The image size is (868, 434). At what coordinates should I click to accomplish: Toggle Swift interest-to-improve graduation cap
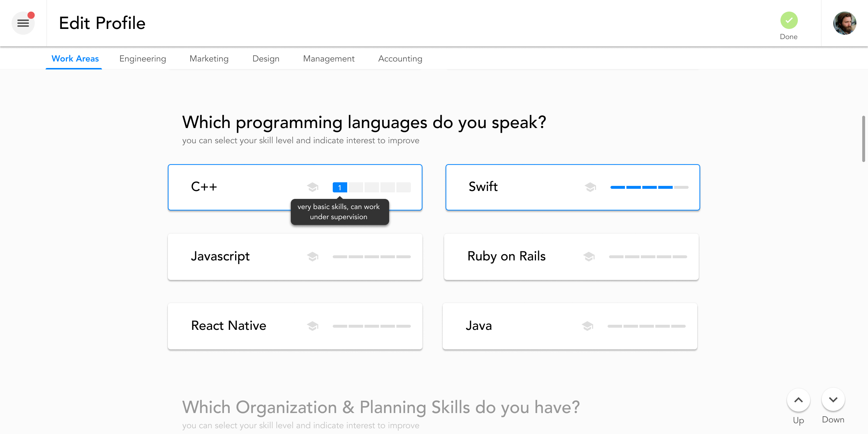coord(590,187)
